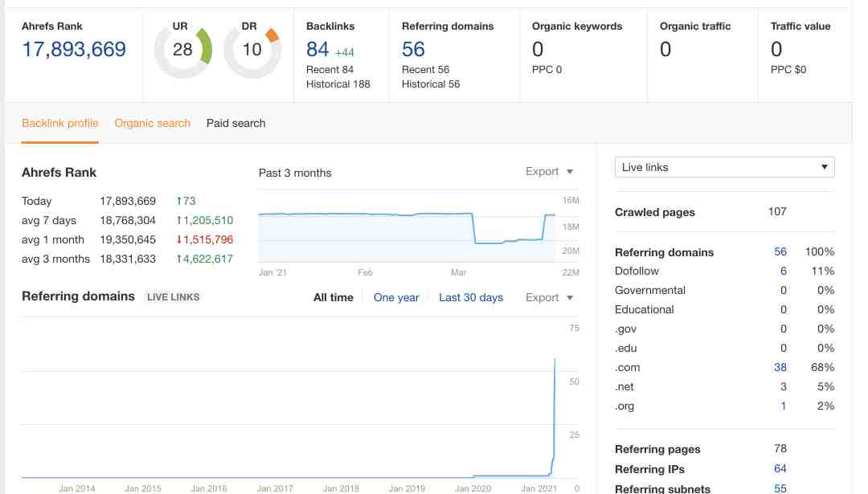Click the 'Historical 188' backlinks text

click(338, 84)
